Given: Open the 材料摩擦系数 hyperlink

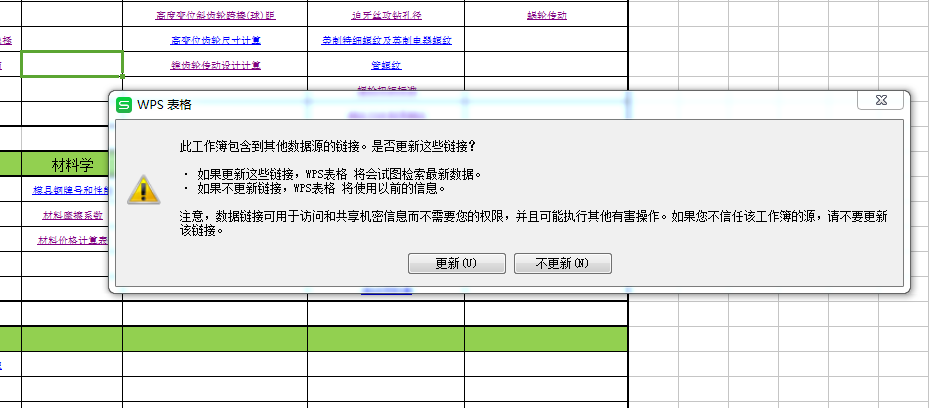Looking at the screenshot, I should pos(72,215).
